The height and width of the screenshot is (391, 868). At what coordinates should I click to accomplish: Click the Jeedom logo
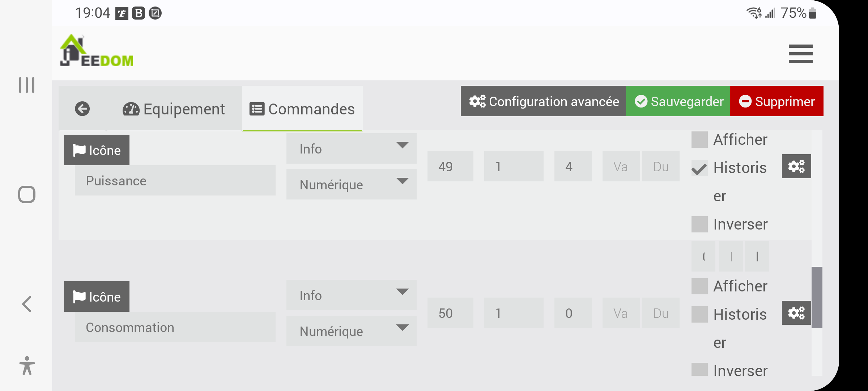[x=97, y=51]
